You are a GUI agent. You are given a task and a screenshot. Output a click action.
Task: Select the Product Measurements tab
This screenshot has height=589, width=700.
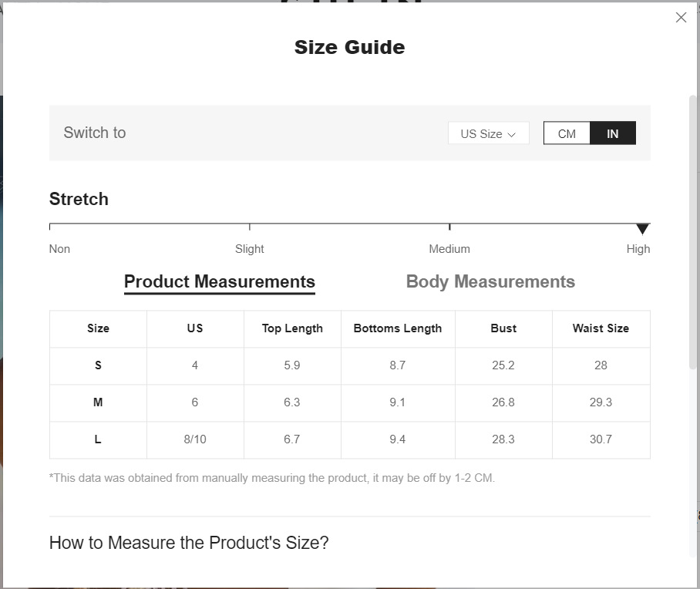click(220, 282)
